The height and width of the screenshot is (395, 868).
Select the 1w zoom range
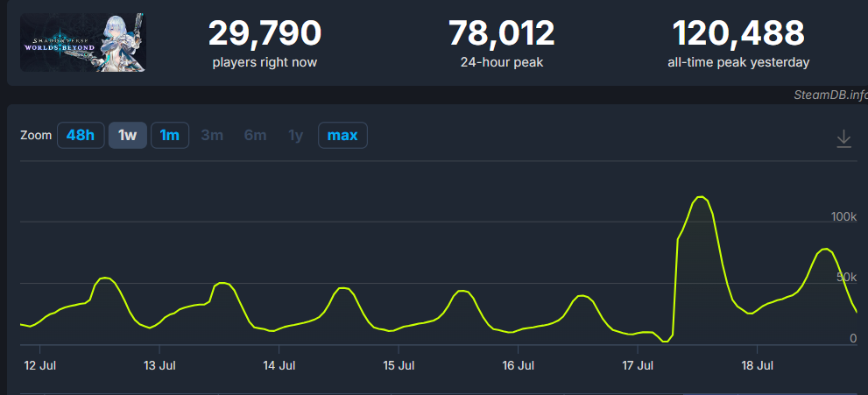click(127, 136)
